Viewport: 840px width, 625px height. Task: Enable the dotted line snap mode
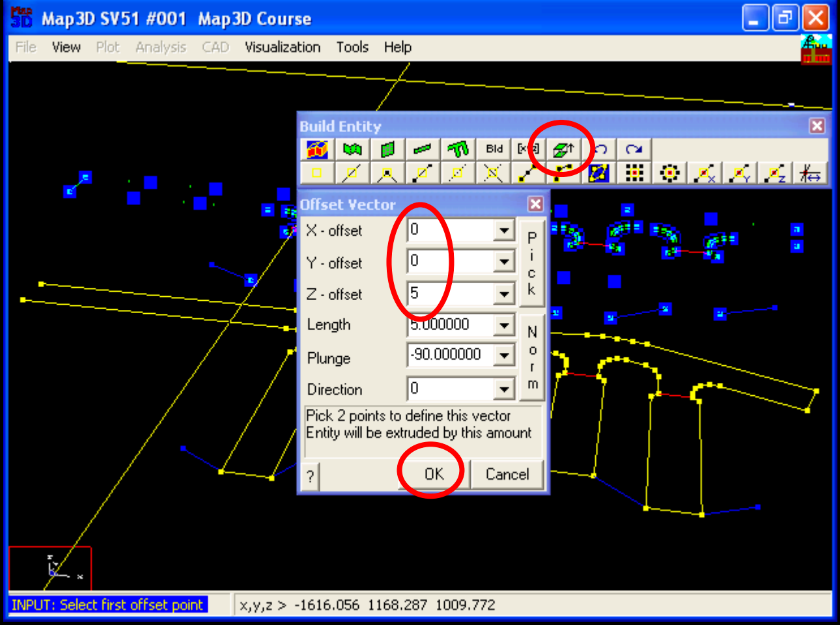(458, 173)
